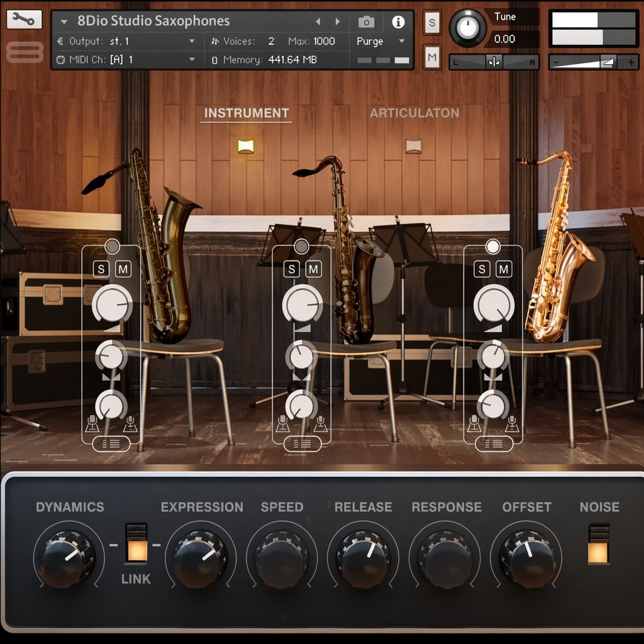Open the left saxophone list menu icon
Screen dimensions: 644x644
111,443
